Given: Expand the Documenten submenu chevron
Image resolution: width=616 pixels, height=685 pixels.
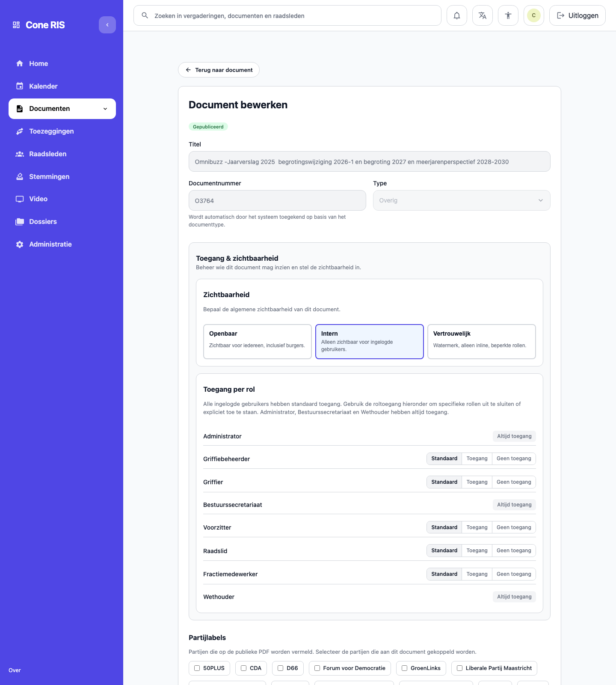Looking at the screenshot, I should click(105, 109).
